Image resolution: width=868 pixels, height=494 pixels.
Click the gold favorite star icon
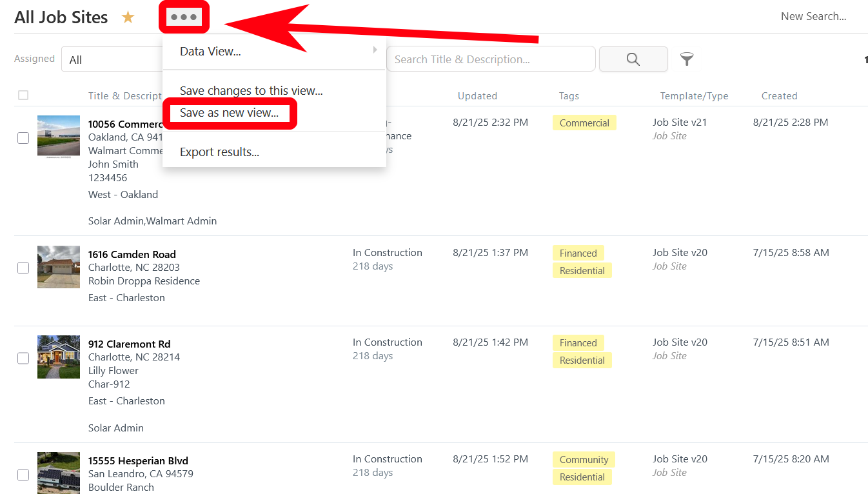click(x=128, y=17)
